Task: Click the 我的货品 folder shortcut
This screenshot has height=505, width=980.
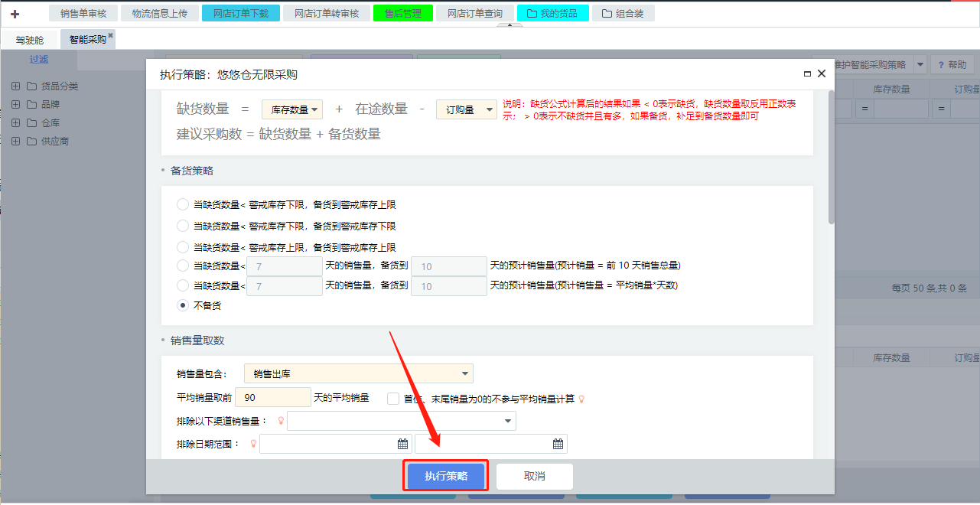Action: (x=552, y=14)
